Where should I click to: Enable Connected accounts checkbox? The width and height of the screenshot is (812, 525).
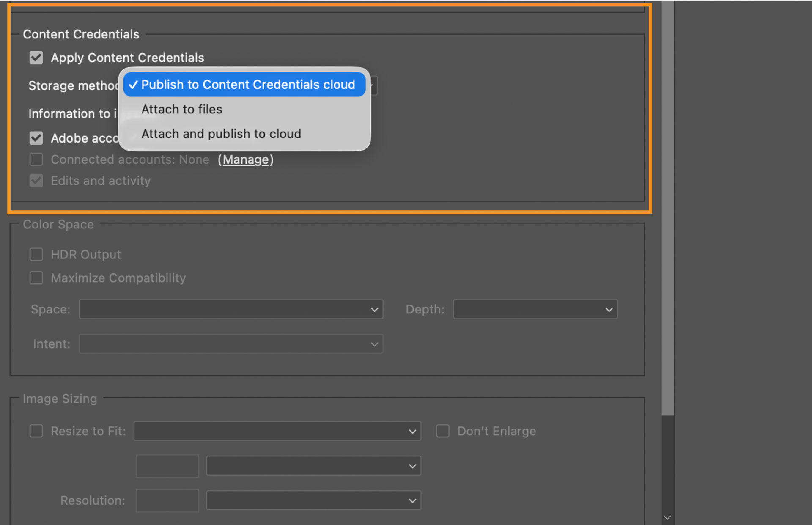(36, 159)
